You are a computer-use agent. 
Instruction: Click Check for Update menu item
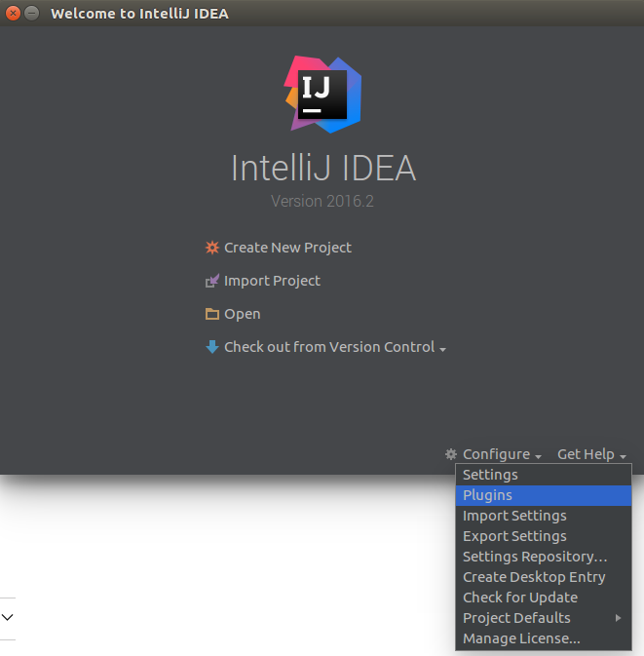point(544,598)
